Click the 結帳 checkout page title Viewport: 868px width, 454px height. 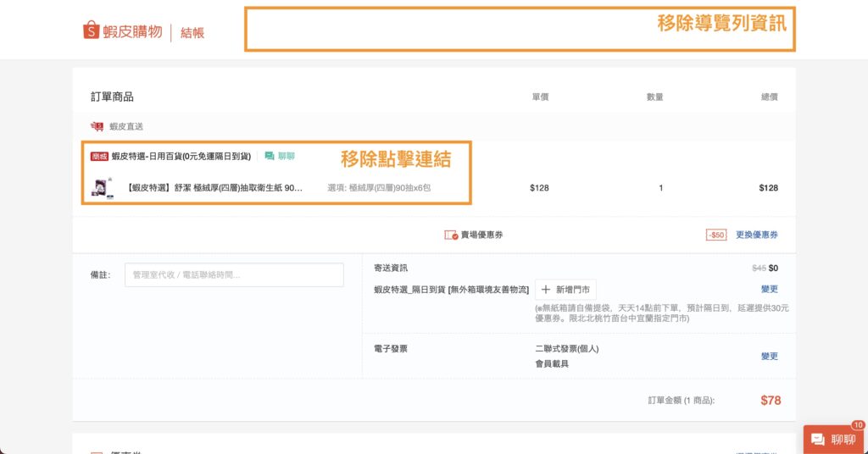click(x=192, y=33)
